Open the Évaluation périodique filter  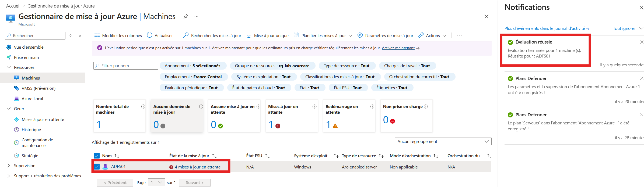pos(192,88)
